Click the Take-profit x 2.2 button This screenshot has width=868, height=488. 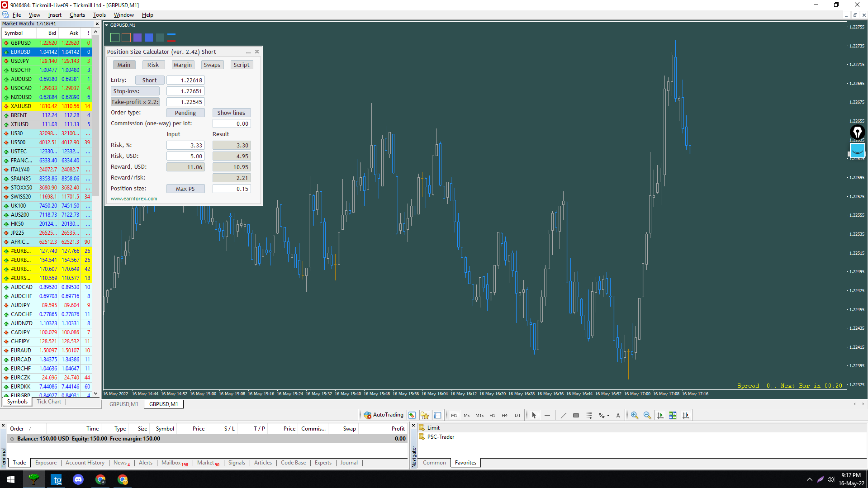[x=135, y=102]
